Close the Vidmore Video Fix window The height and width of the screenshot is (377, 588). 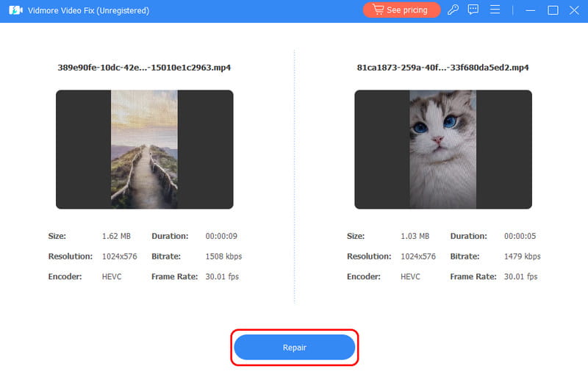click(x=574, y=10)
